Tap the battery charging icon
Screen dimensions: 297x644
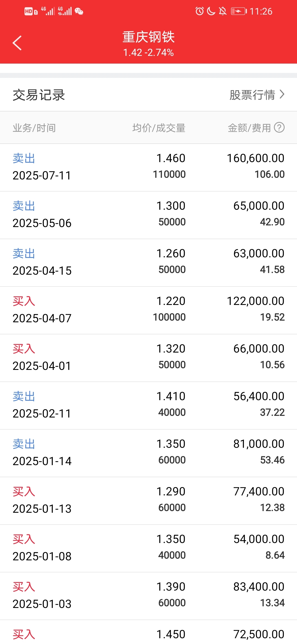pos(239,11)
